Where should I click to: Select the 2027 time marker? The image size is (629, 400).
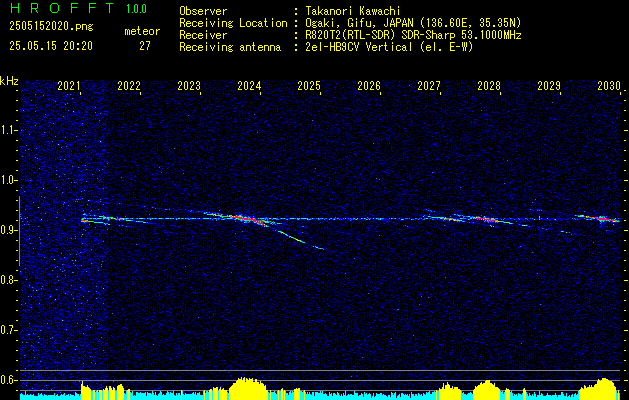pyautogui.click(x=429, y=86)
